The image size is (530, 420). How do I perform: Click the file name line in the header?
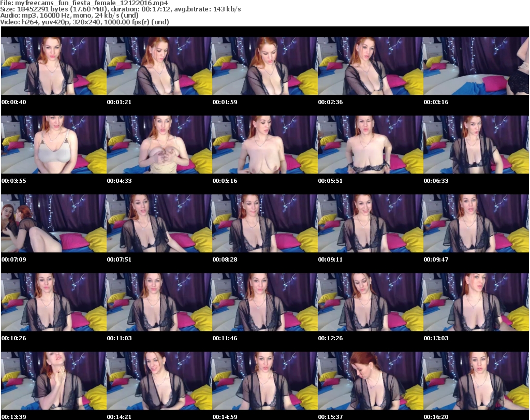coord(84,3)
